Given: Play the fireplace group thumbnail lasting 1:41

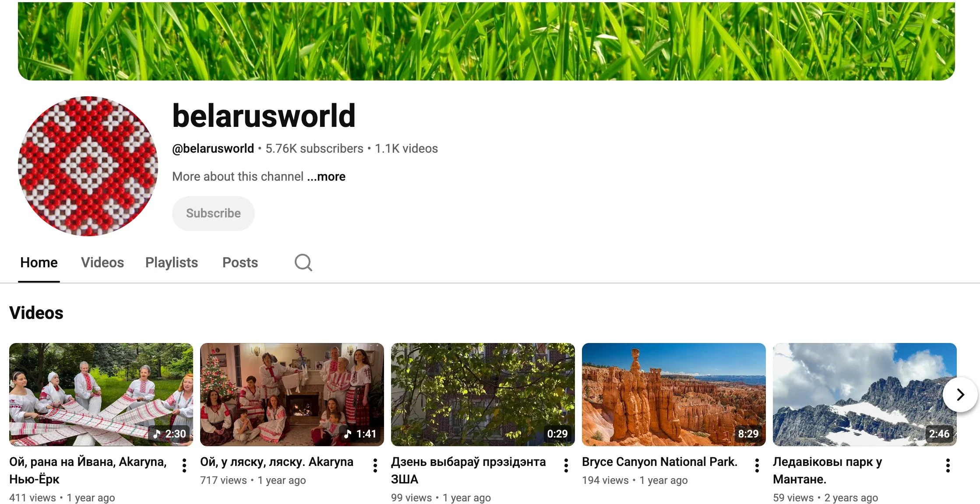Looking at the screenshot, I should [292, 395].
